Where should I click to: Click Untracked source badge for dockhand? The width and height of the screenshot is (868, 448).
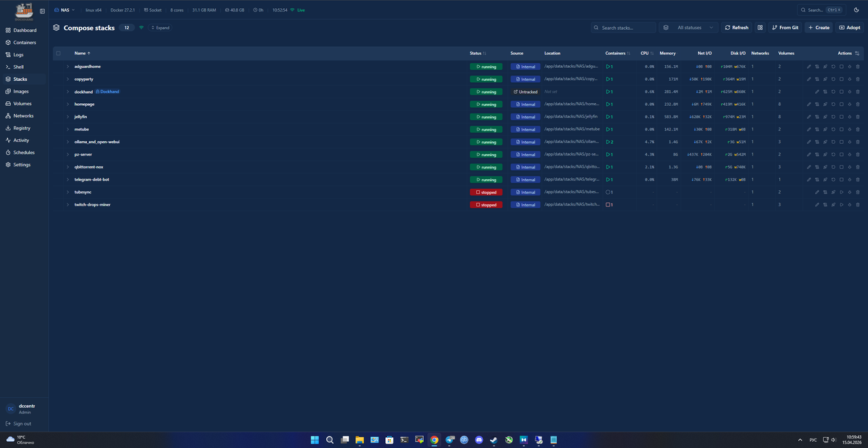(526, 92)
